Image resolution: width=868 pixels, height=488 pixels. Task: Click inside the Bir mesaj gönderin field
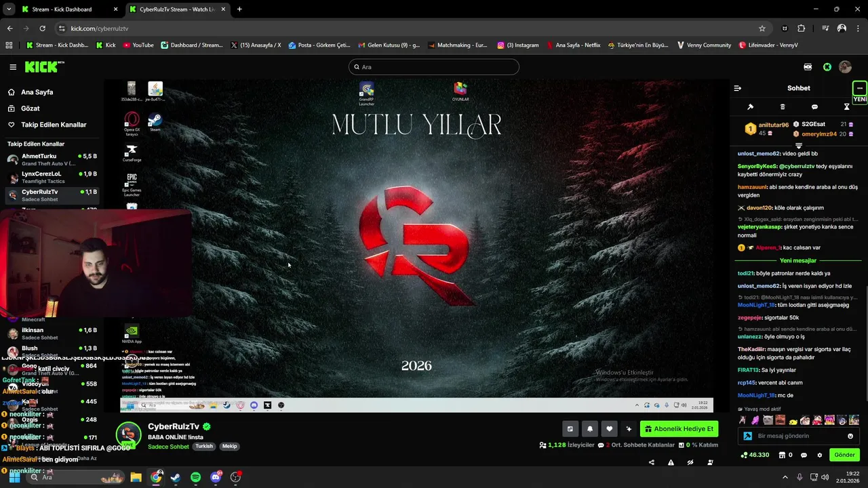pyautogui.click(x=799, y=436)
